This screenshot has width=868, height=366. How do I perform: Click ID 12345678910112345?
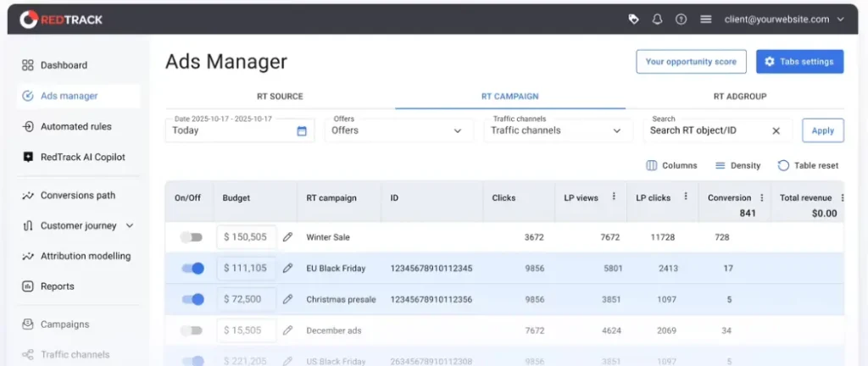click(x=431, y=268)
